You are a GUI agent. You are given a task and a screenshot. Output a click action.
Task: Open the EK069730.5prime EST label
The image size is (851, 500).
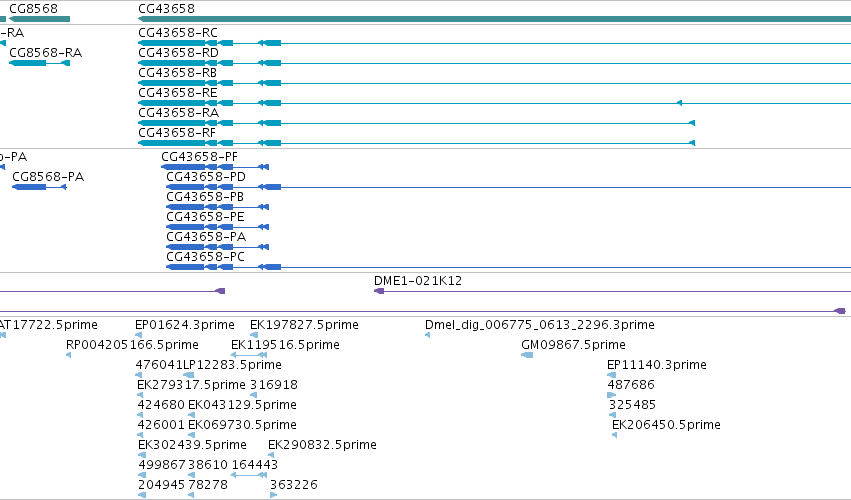[242, 425]
